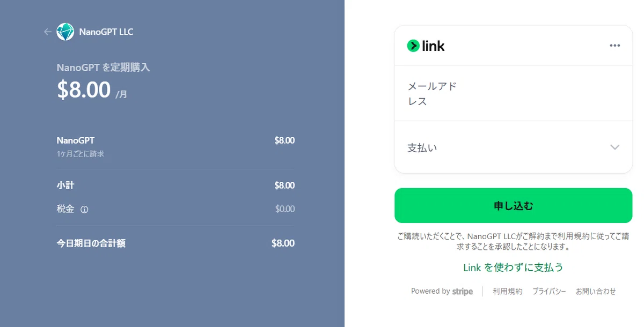Expand the 支払い section chevron

pos(615,147)
